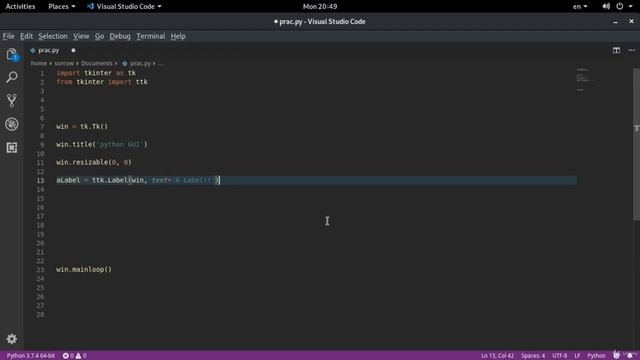Image resolution: width=640 pixels, height=360 pixels.
Task: Open notifications bell in status bar
Action: click(x=630, y=356)
